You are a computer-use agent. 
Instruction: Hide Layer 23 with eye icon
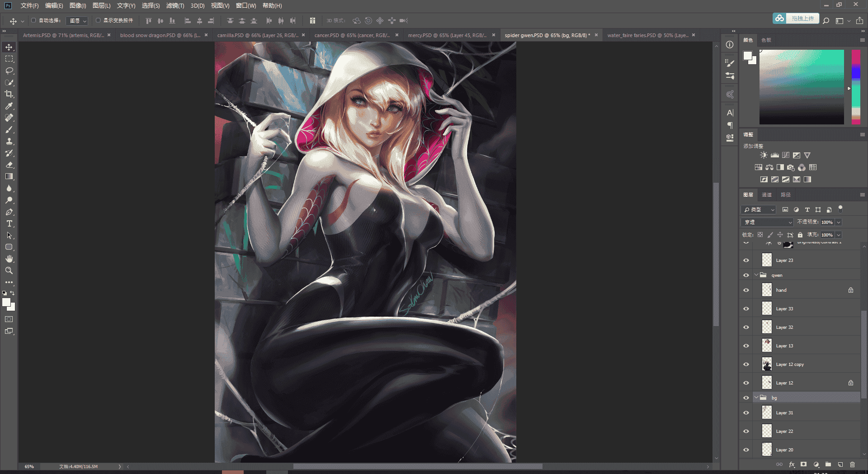[x=746, y=261]
